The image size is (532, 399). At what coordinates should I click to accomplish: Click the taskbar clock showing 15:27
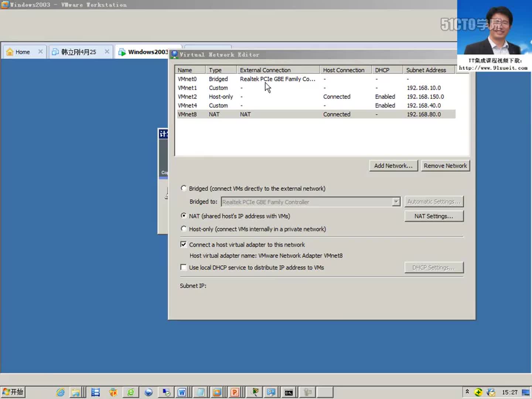(x=509, y=392)
